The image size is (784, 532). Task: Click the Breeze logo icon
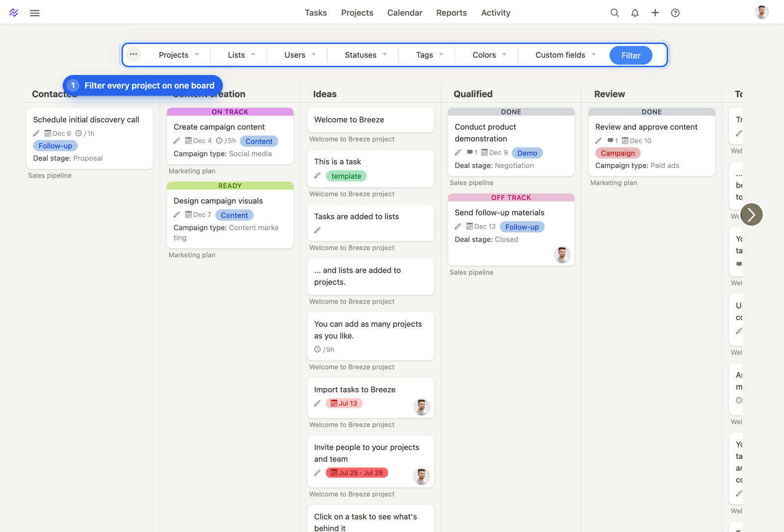14,13
